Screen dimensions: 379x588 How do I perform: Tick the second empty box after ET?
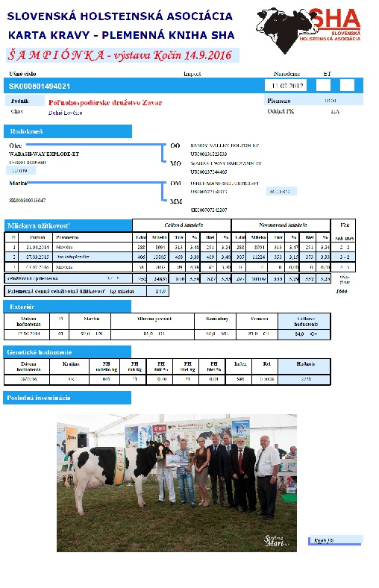click(347, 86)
